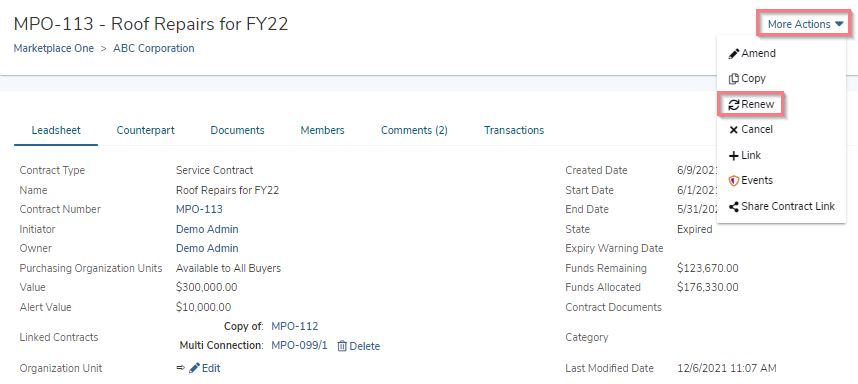Click the Link plus icon

[734, 156]
